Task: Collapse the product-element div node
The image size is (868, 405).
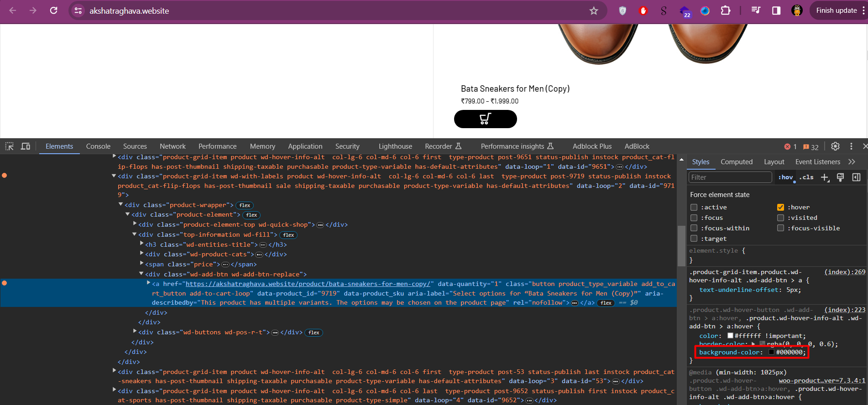Action: [x=128, y=214]
